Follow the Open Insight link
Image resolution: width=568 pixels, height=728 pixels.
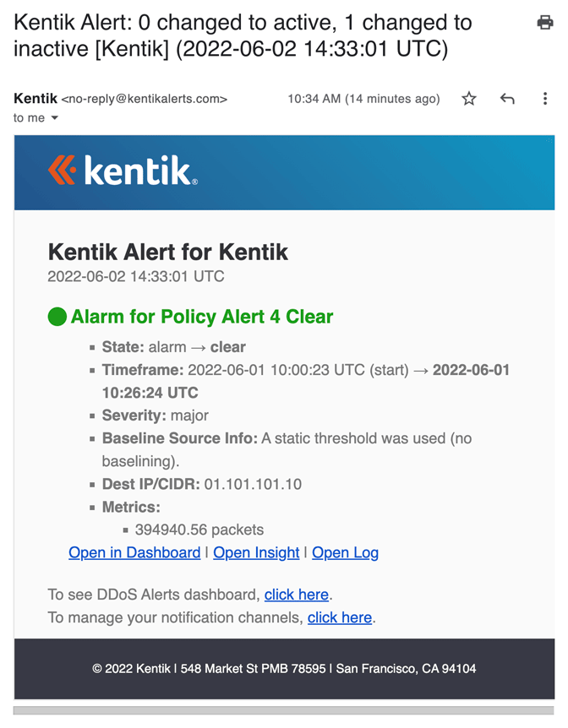tap(256, 552)
